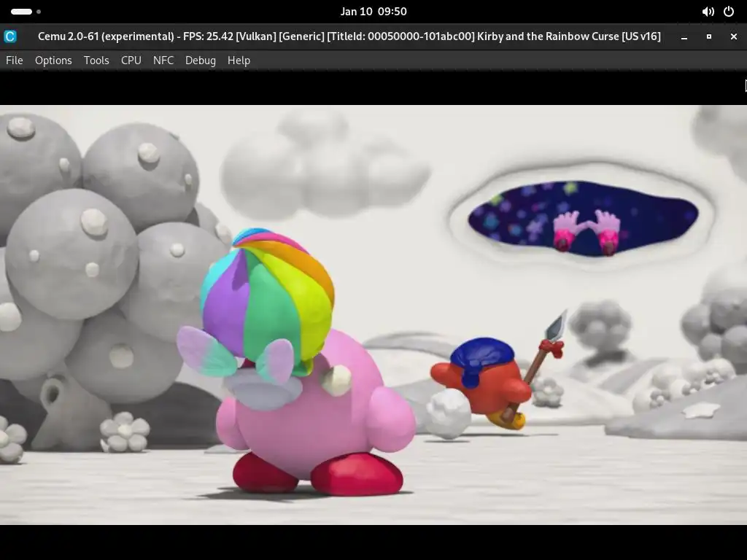
Task: Open the system volume indicator
Action: (708, 12)
